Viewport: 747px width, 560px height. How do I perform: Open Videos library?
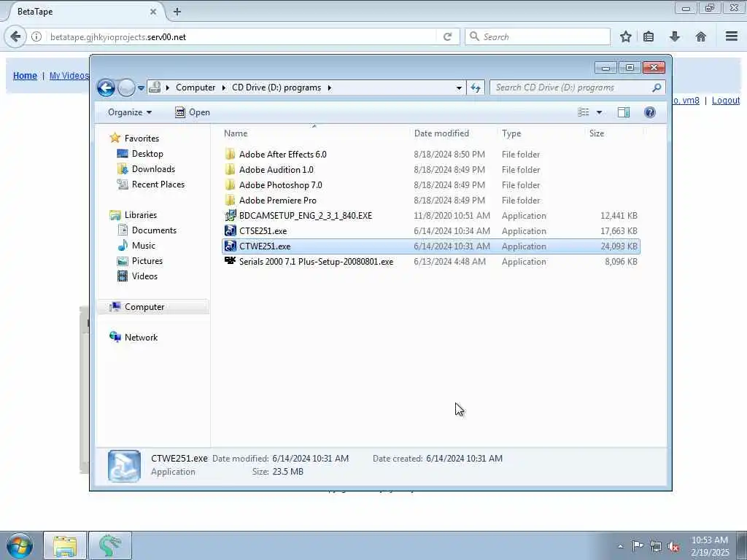144,276
